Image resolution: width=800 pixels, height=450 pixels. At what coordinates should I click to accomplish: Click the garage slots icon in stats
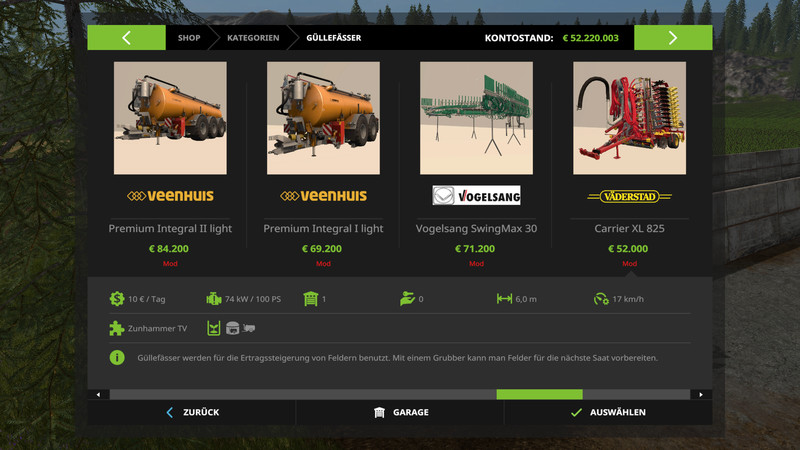[x=310, y=298]
